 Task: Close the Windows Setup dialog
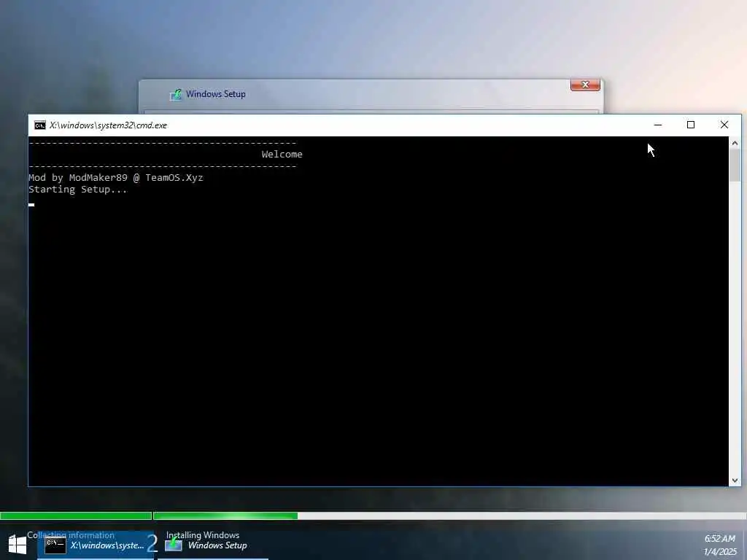[585, 85]
